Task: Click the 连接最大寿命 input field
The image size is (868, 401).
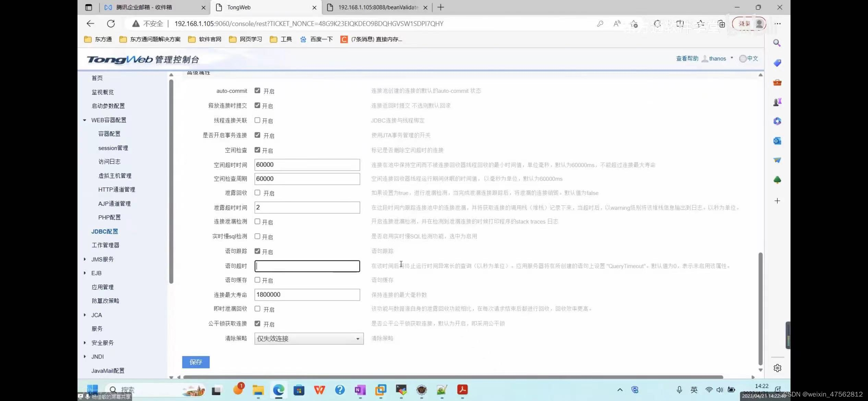Action: pos(307,295)
